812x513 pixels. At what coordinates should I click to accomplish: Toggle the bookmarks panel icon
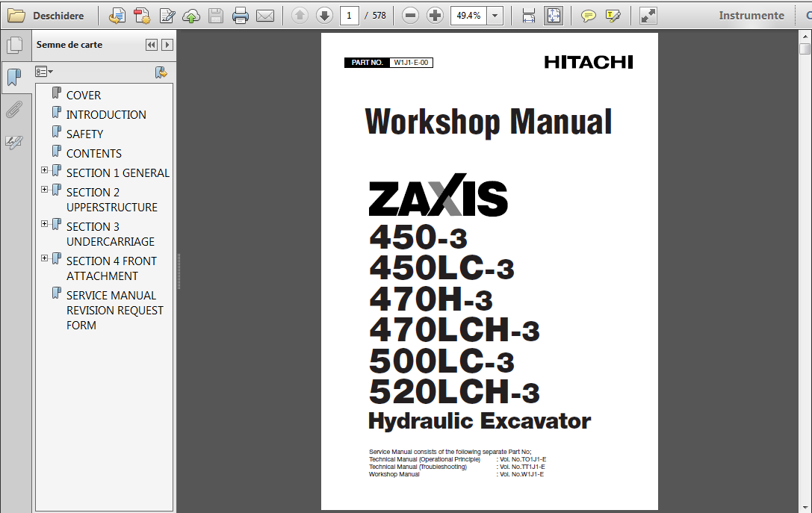click(14, 78)
